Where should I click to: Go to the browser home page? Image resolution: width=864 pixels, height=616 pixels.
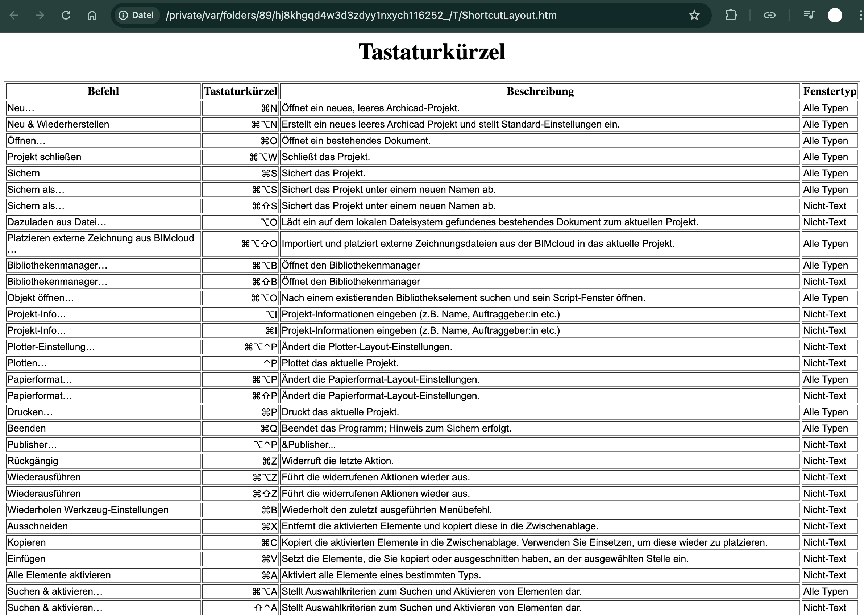point(92,15)
